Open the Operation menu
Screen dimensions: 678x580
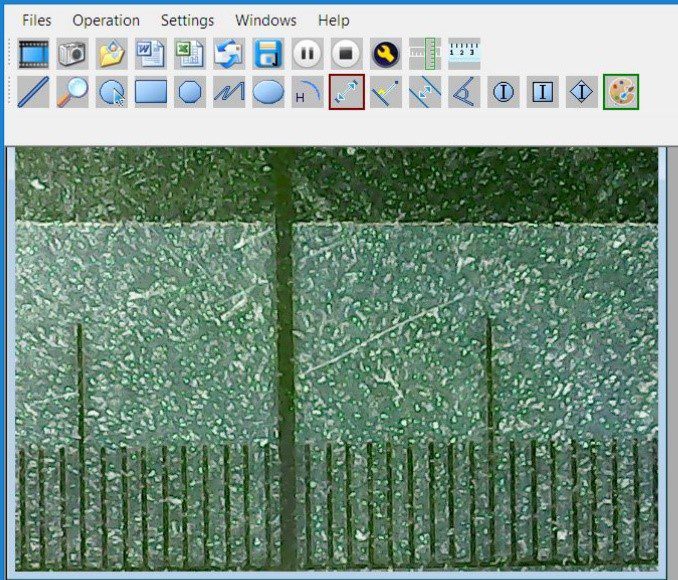point(106,20)
